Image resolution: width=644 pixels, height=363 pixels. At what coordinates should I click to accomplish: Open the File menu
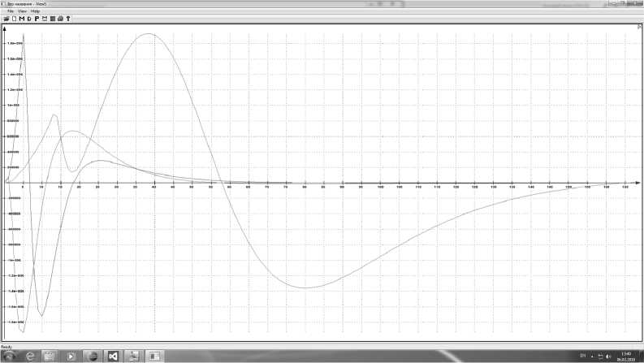tap(11, 11)
